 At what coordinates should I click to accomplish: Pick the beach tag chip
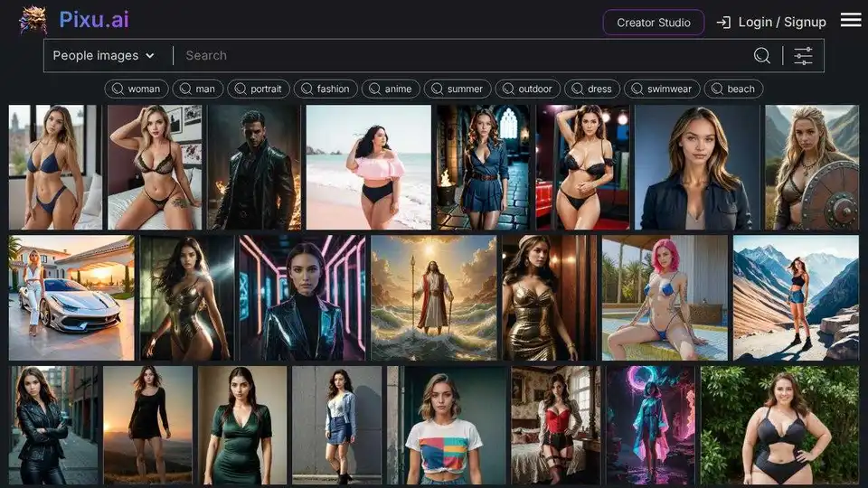coord(733,89)
